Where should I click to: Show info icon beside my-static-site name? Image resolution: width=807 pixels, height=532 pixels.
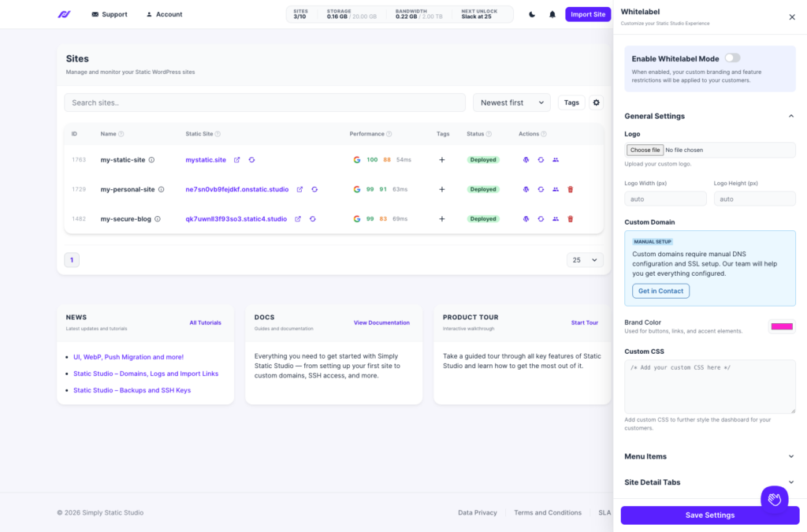pos(151,159)
